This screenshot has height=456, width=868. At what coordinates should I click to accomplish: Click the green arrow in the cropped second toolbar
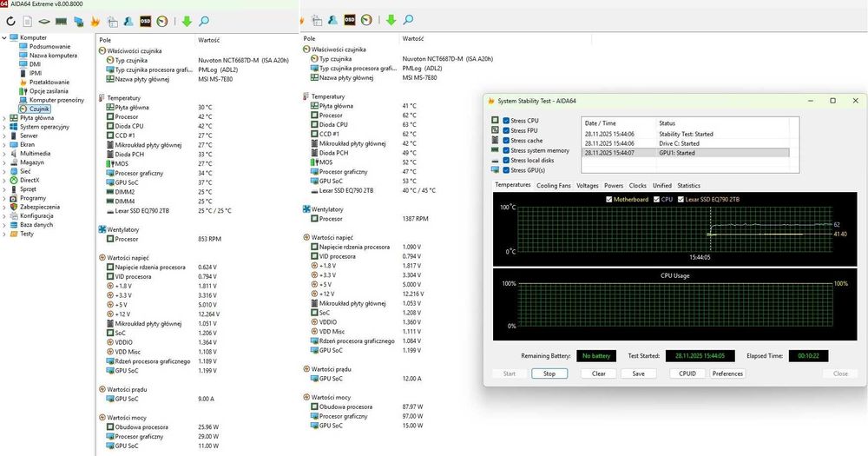click(x=391, y=20)
